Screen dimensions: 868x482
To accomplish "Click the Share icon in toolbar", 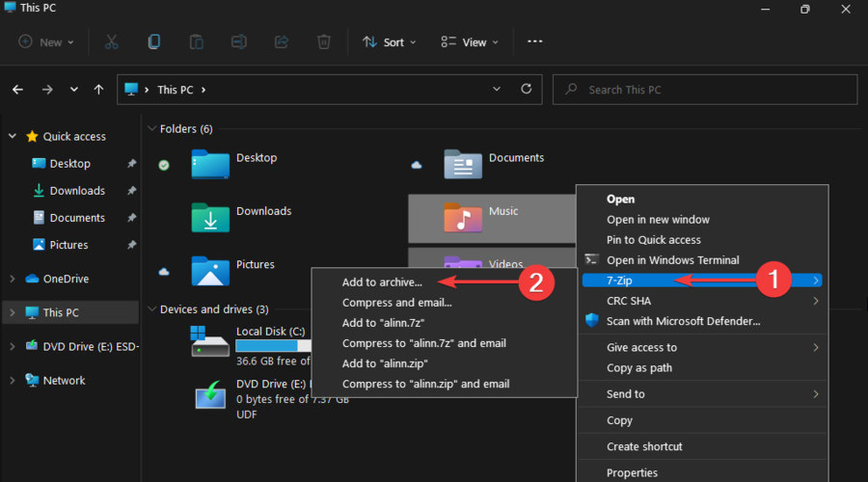I will [282, 41].
